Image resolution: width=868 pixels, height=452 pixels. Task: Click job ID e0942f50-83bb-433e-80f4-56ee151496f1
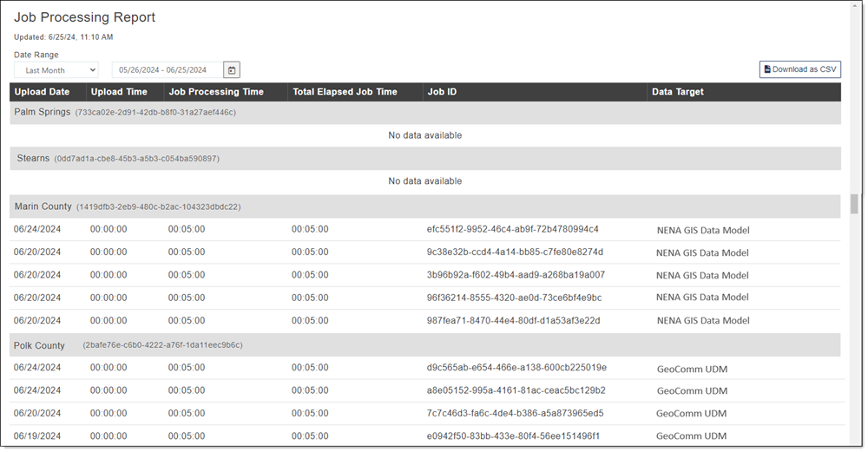(x=513, y=436)
